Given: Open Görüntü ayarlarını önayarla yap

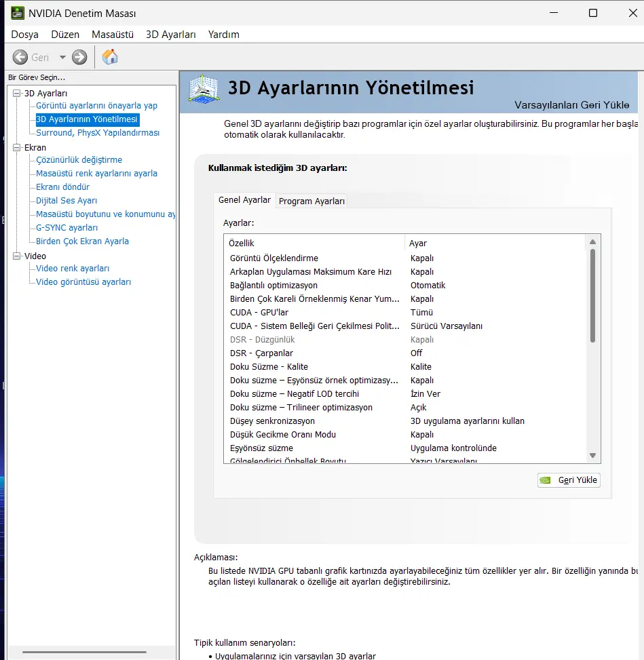Looking at the screenshot, I should click(96, 106).
